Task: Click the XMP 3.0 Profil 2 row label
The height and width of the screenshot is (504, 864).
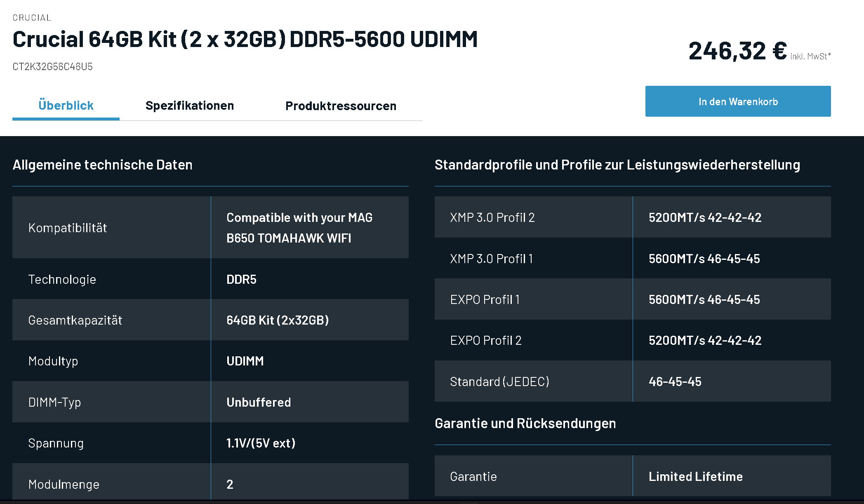Action: (492, 218)
